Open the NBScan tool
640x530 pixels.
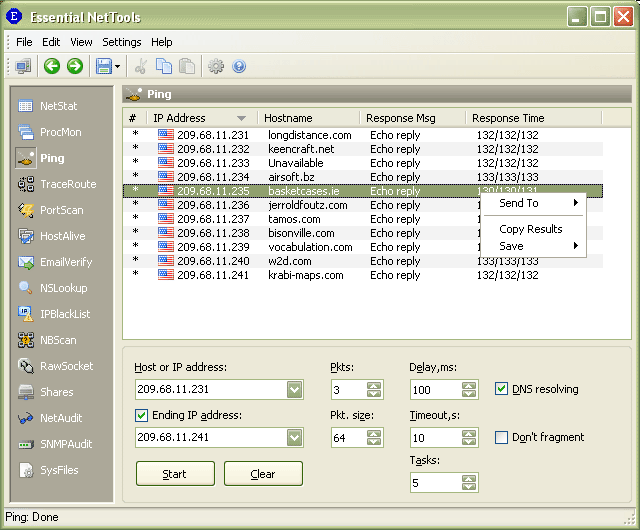coord(47,340)
